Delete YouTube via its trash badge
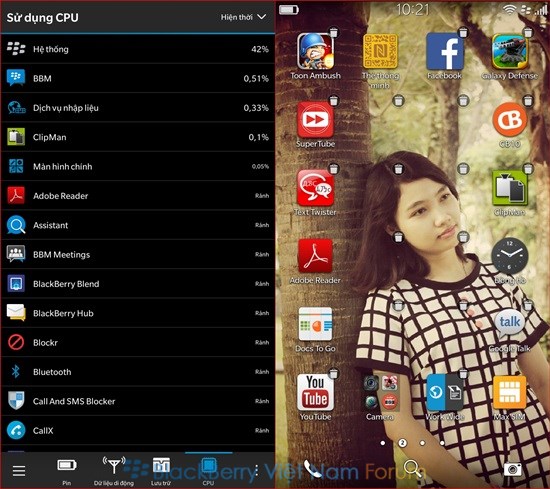The image size is (550, 489). coord(334,373)
